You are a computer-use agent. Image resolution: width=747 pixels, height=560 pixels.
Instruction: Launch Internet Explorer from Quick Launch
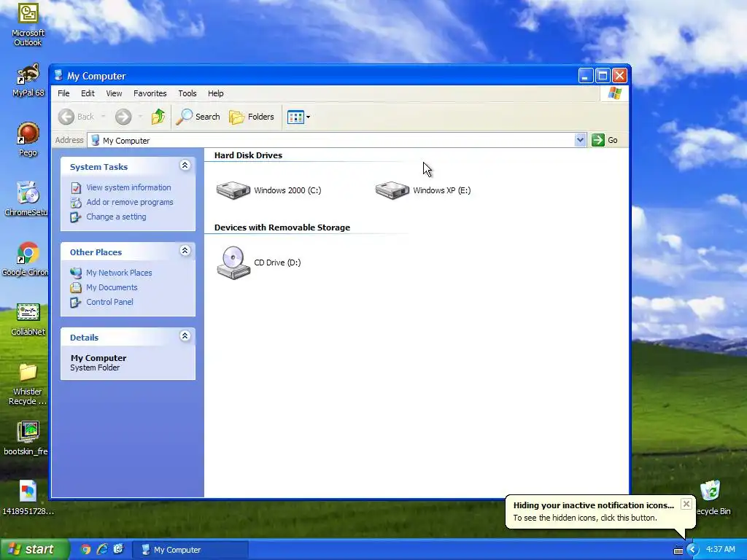[x=102, y=550]
